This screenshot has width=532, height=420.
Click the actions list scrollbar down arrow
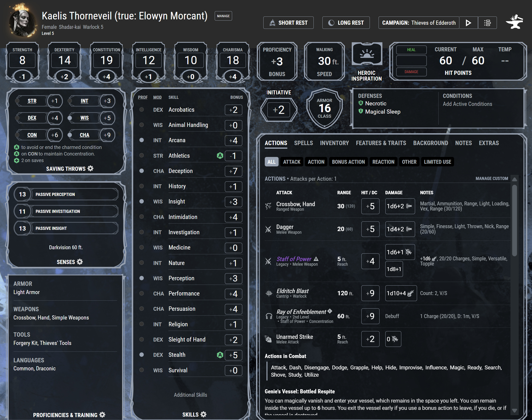coord(514,411)
